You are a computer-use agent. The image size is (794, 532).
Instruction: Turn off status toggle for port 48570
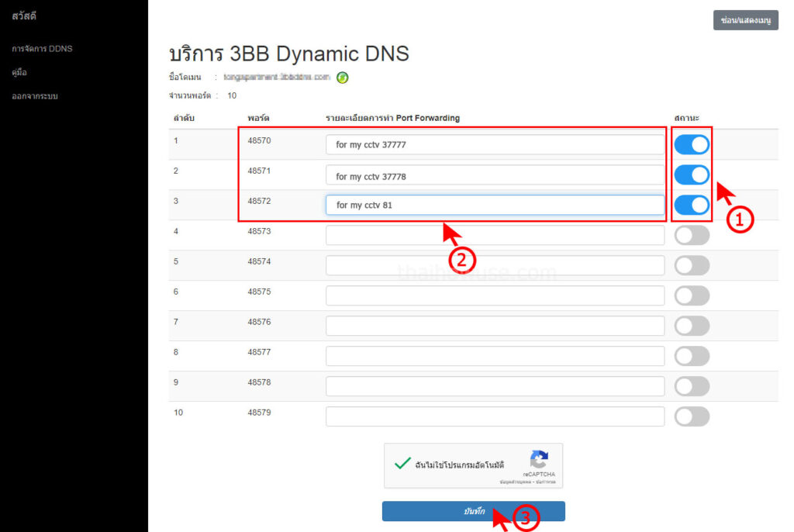[x=692, y=145]
